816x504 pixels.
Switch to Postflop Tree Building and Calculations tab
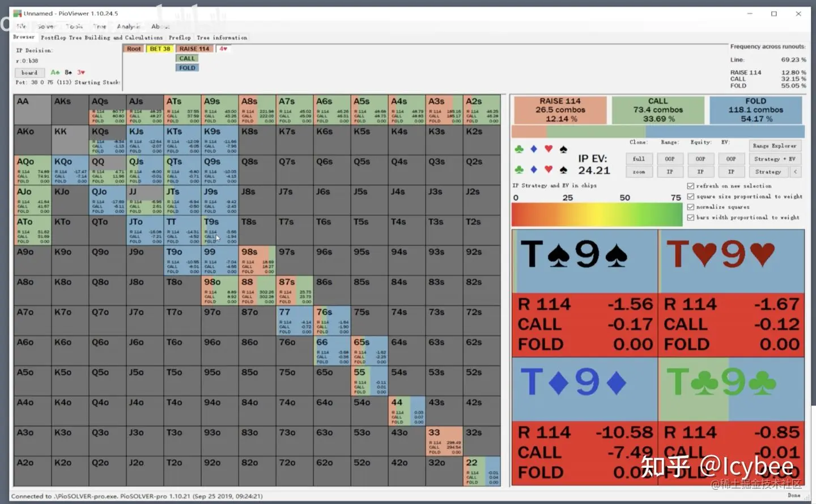pyautogui.click(x=101, y=37)
